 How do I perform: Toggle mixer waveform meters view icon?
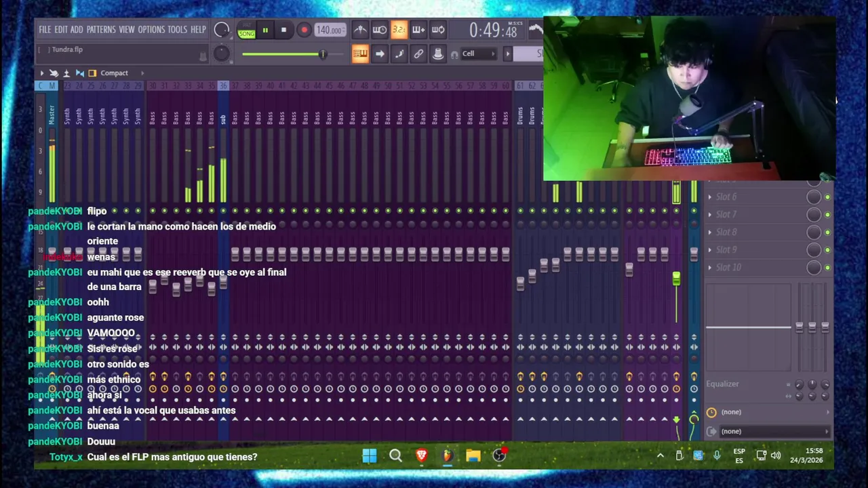(x=80, y=73)
